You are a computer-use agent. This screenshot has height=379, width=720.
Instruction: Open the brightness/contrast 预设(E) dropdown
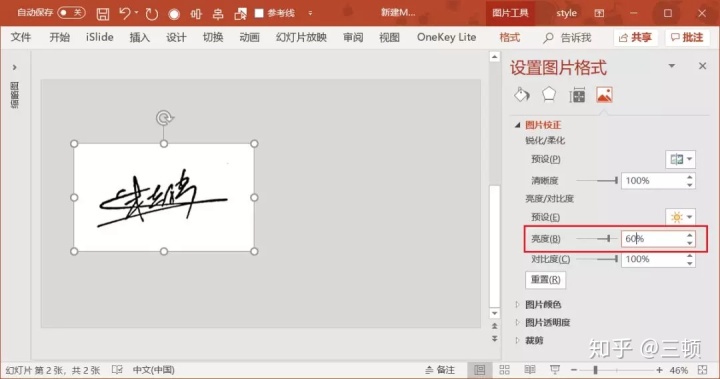tap(681, 217)
